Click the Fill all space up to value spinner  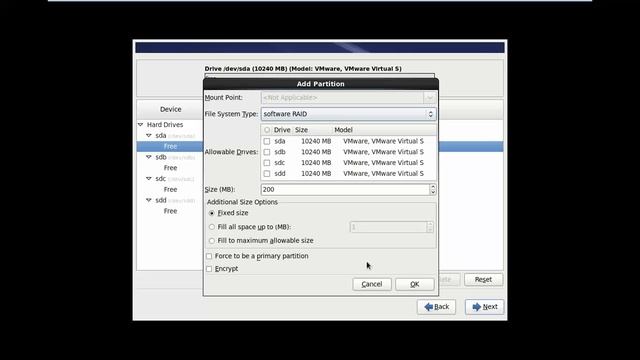[429, 227]
